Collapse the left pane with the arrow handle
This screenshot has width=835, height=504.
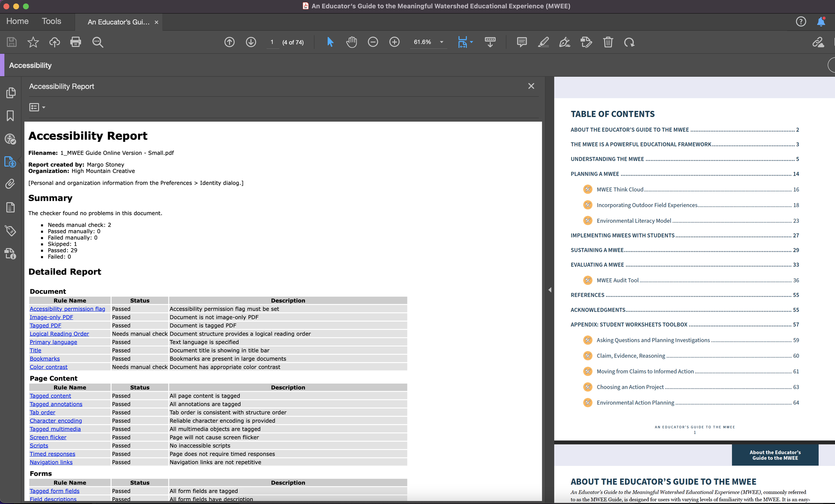coord(550,290)
